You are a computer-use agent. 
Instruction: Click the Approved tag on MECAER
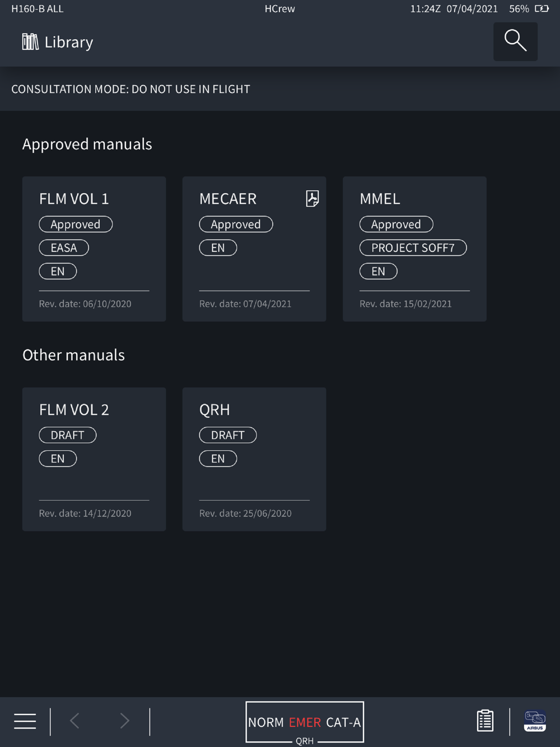236,225
